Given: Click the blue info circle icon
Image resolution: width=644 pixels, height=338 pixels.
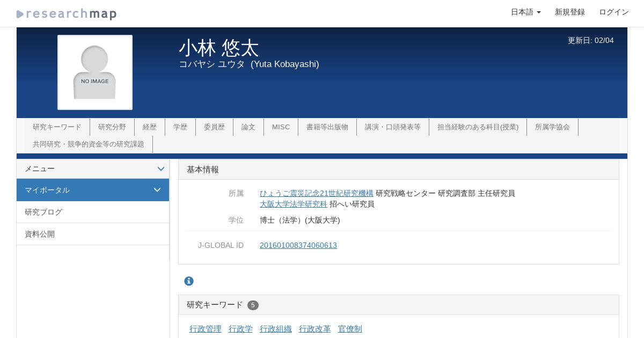Looking at the screenshot, I should point(189,281).
